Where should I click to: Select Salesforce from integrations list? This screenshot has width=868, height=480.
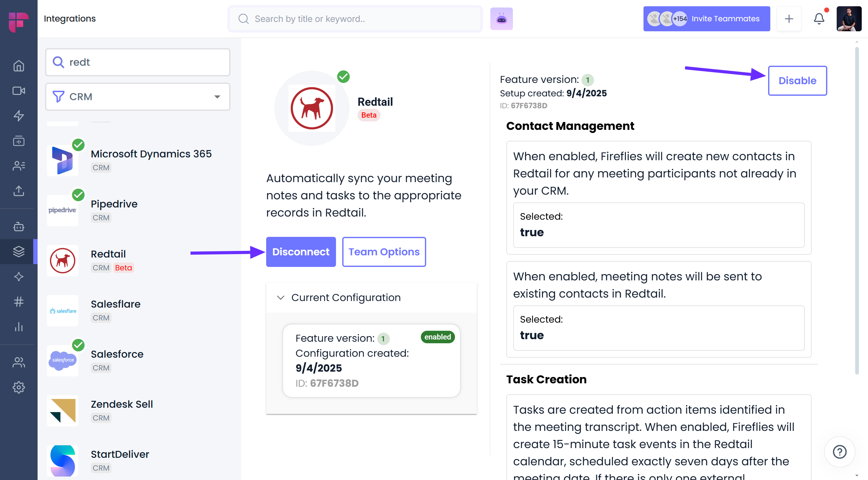(117, 354)
